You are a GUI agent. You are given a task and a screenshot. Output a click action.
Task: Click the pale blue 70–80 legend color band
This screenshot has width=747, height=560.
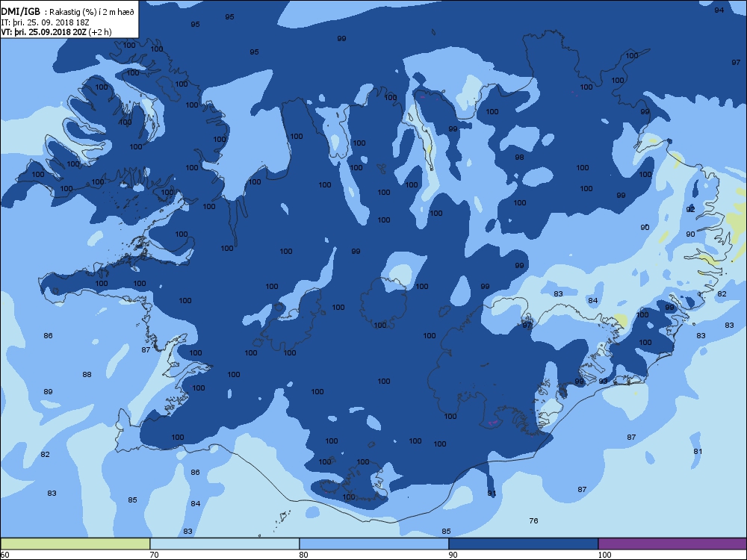point(224,544)
